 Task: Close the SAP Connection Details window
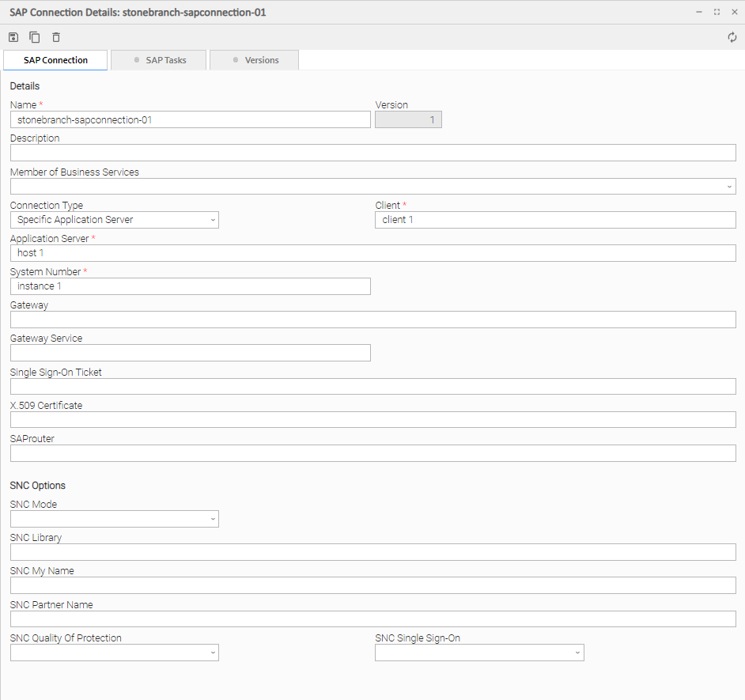pyautogui.click(x=733, y=12)
